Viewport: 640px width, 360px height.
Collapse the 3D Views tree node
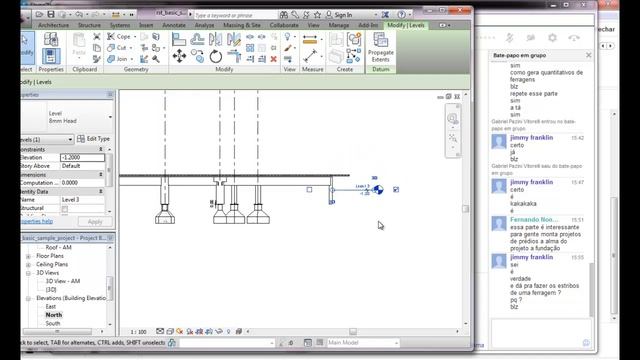coord(28,273)
